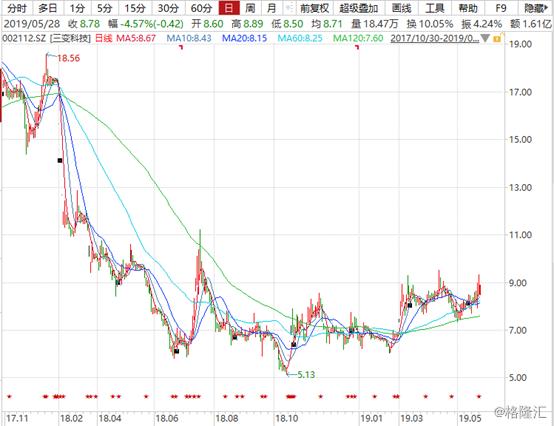Click the black event marker above 5.13 low
This screenshot has width=554, height=426.
pyautogui.click(x=294, y=344)
